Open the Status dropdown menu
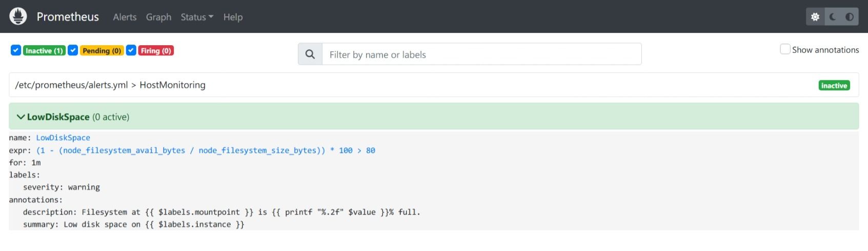This screenshot has height=251, width=868. pos(197,17)
